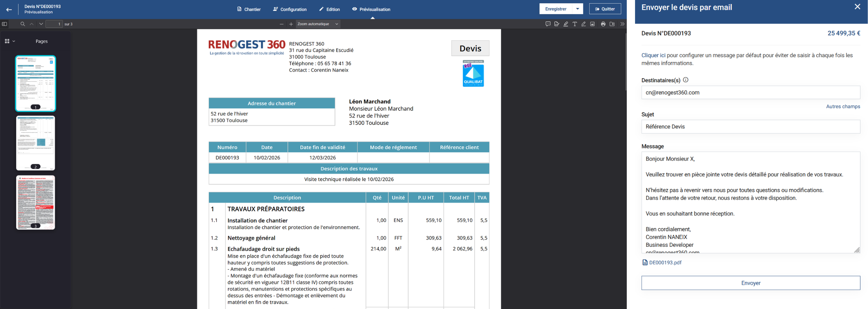Screen dimensions: 868x309
Task: Open the Zoom automatique dropdown
Action: [x=318, y=24]
